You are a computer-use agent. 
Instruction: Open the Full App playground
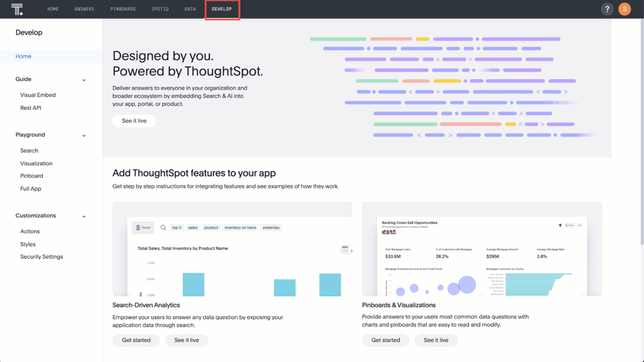31,189
